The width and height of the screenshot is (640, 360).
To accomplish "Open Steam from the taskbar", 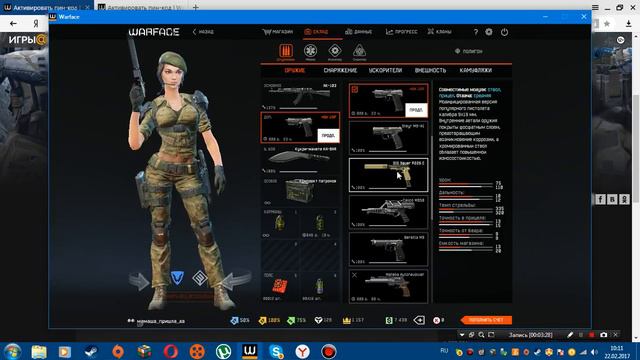I will click(91, 351).
